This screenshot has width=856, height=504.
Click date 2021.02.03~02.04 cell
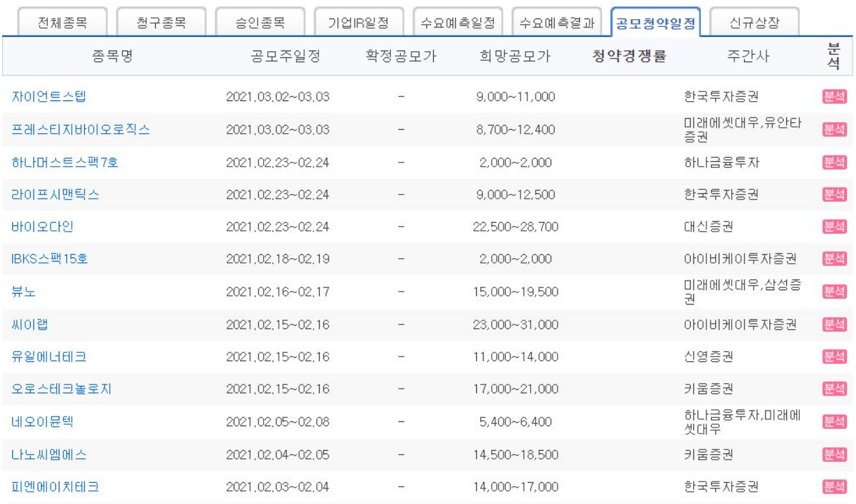[278, 488]
